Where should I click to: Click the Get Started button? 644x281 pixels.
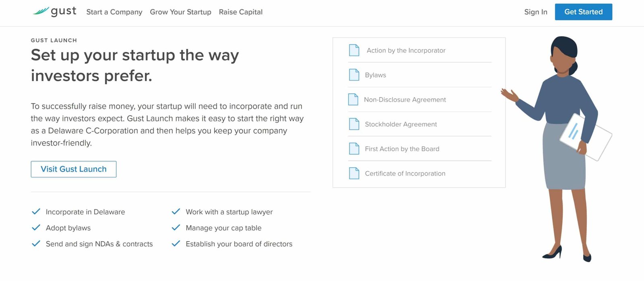click(584, 12)
